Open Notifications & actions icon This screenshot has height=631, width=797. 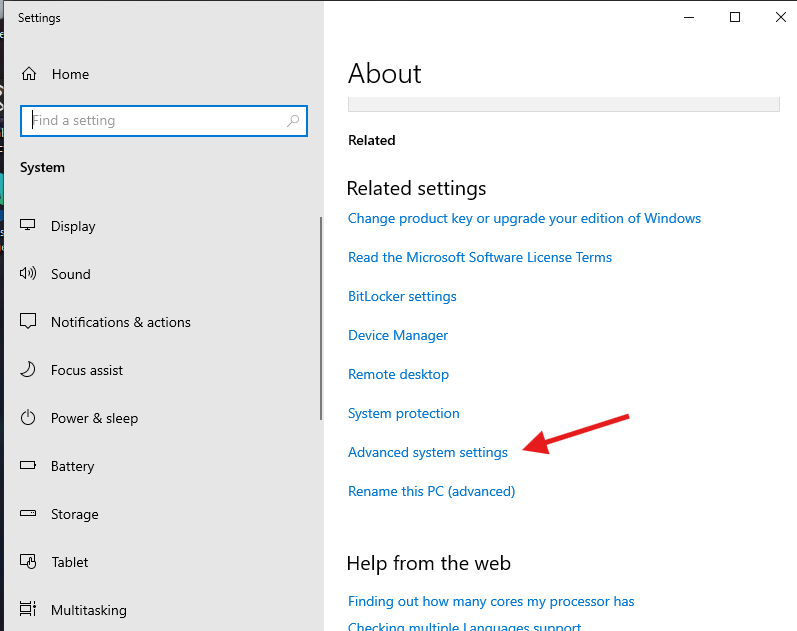29,322
